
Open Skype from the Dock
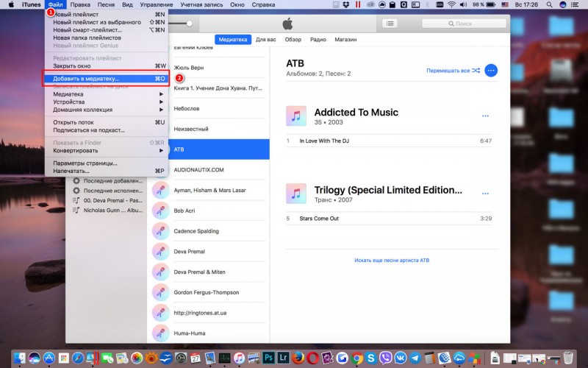coord(371,358)
